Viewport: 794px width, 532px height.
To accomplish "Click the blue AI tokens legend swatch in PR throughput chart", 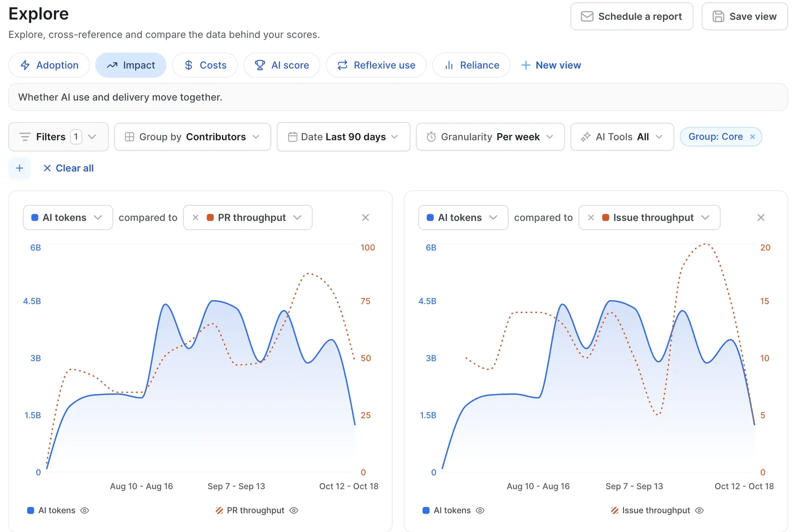I will pos(31,511).
